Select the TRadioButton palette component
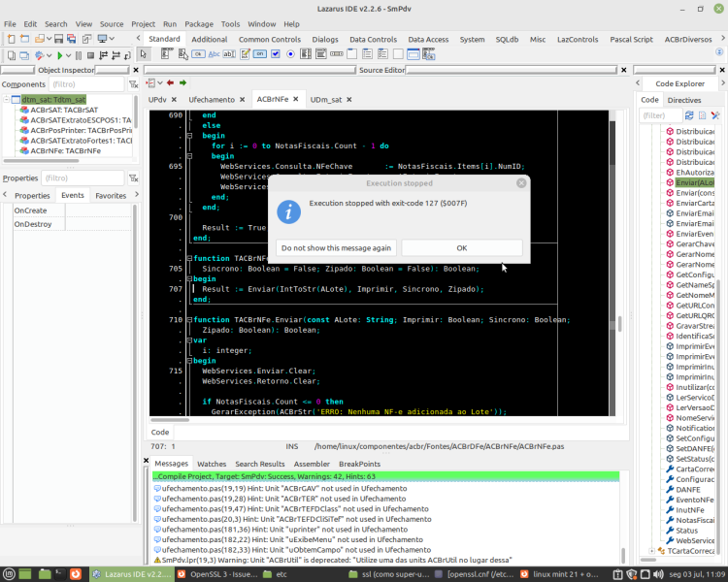Image resolution: width=728 pixels, height=582 pixels. [x=290, y=54]
